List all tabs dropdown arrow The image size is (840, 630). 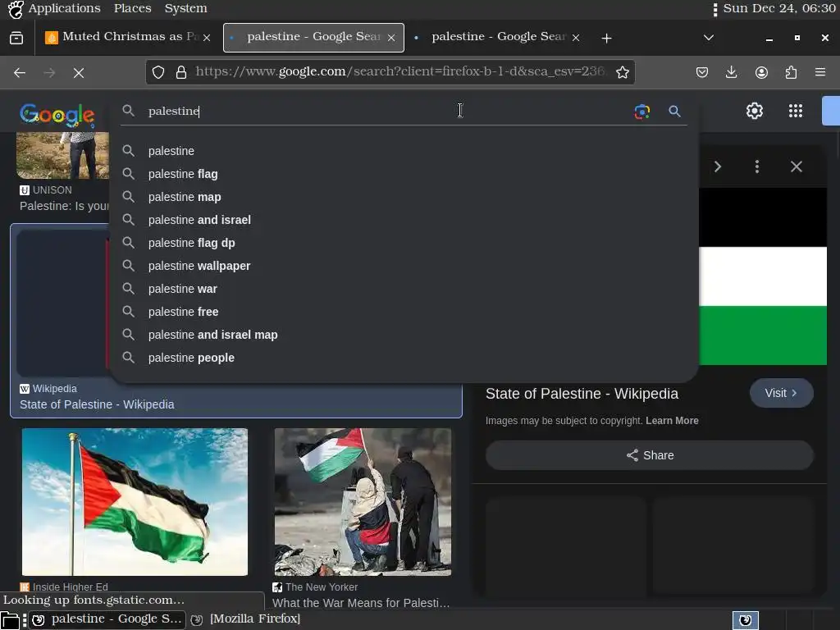pos(708,38)
